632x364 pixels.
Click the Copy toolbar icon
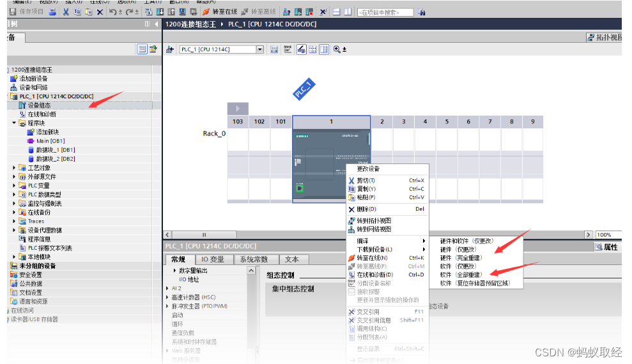77,12
